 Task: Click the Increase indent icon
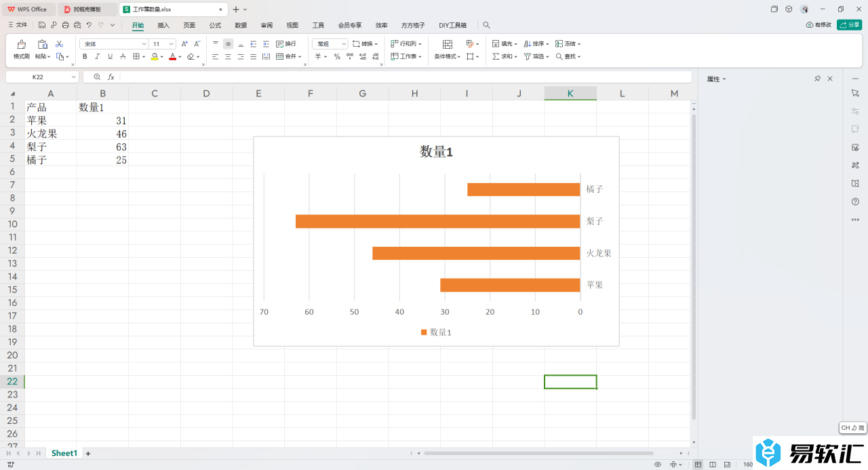point(266,44)
